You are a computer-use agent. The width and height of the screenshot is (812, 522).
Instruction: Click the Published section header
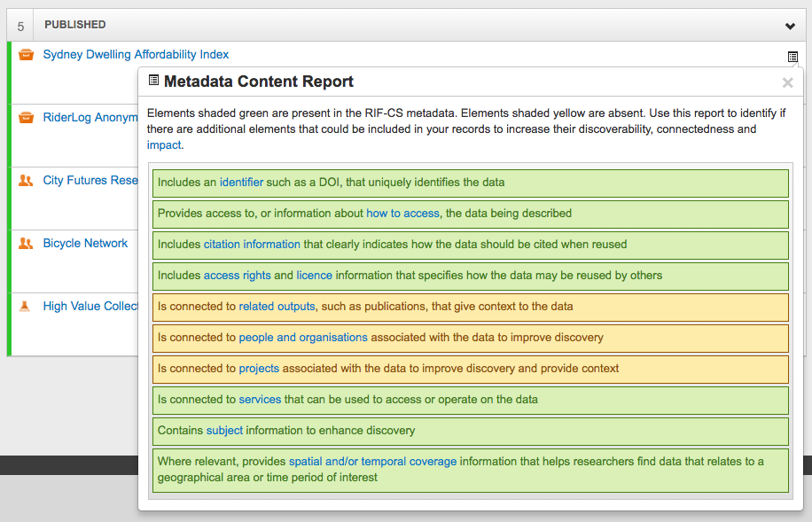(75, 25)
